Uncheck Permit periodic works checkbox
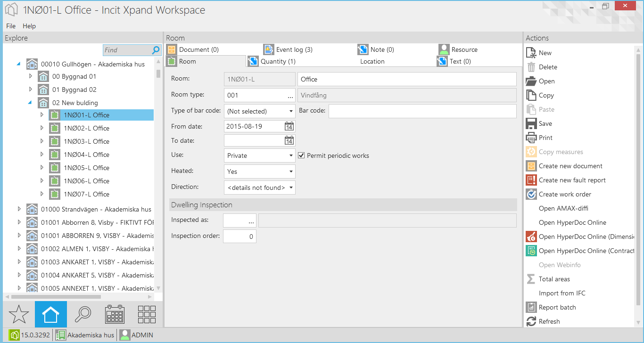The image size is (644, 343). 302,155
